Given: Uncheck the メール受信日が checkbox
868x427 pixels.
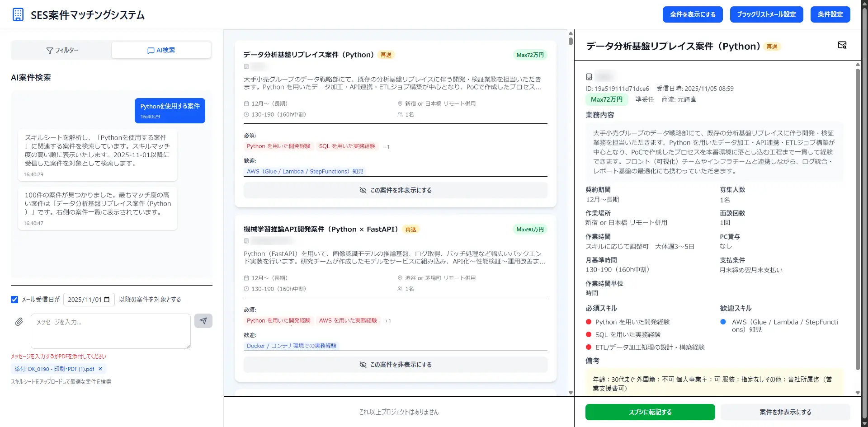Looking at the screenshot, I should point(14,300).
